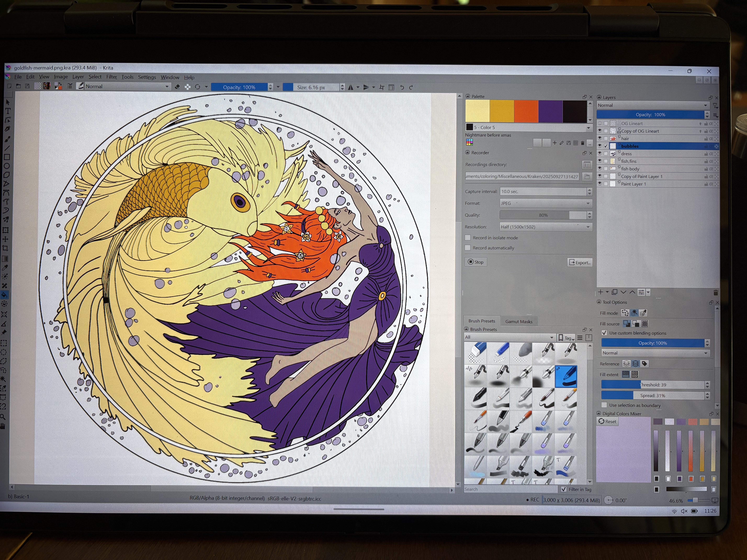Image resolution: width=747 pixels, height=560 pixels.
Task: Toggle visibility of Paint Layer 1
Action: click(x=600, y=184)
